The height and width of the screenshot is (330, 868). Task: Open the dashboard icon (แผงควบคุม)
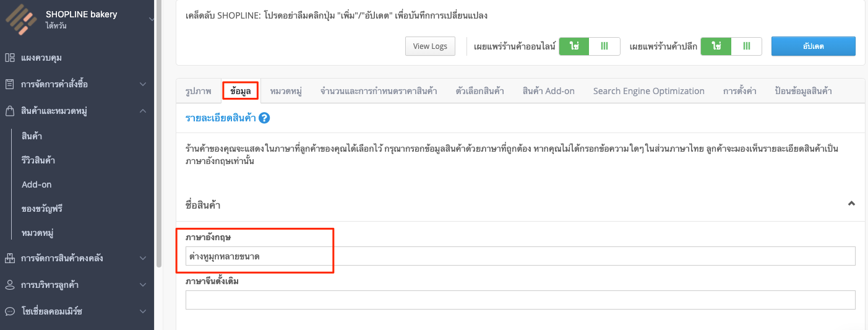(x=10, y=58)
